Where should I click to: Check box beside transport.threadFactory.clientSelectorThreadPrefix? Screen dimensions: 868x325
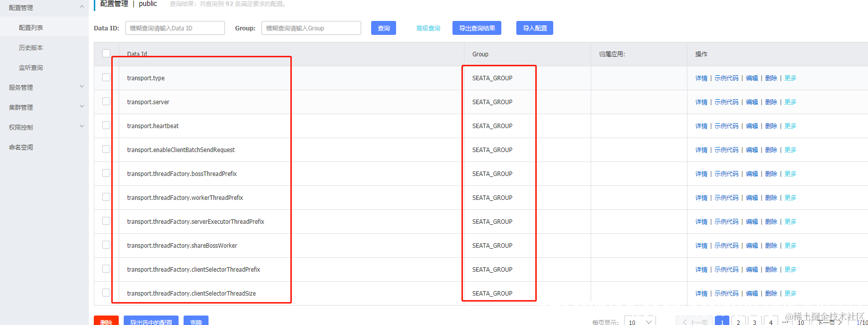tap(106, 269)
